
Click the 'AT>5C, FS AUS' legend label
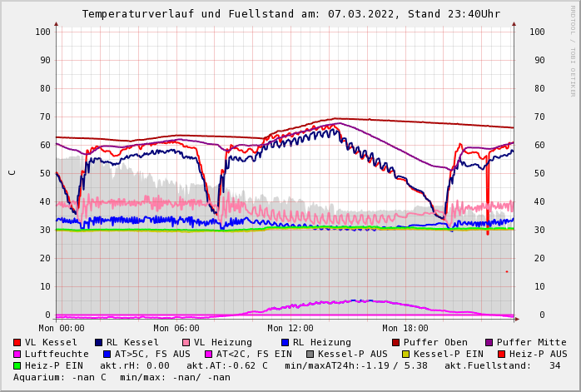coord(152,355)
